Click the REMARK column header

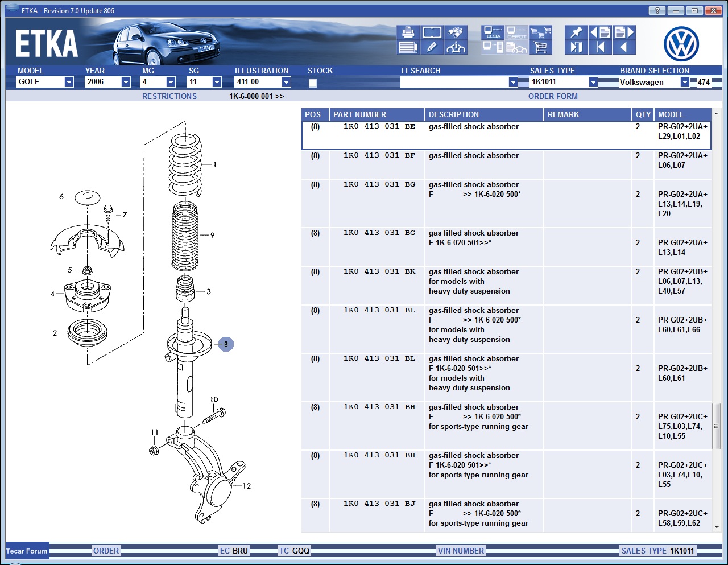click(588, 114)
